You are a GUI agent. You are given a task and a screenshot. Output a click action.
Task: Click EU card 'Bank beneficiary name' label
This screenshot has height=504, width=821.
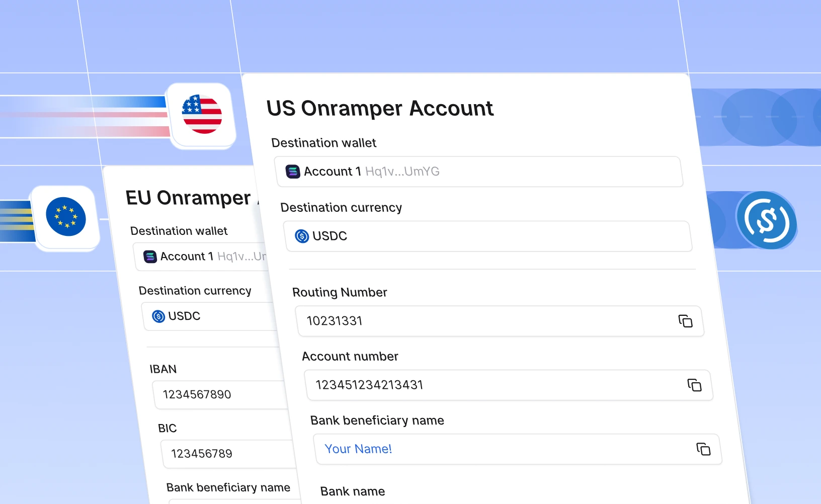click(x=228, y=487)
